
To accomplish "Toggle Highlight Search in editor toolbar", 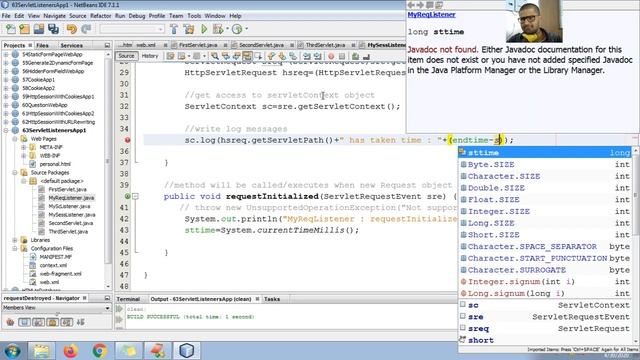I will (x=247, y=56).
